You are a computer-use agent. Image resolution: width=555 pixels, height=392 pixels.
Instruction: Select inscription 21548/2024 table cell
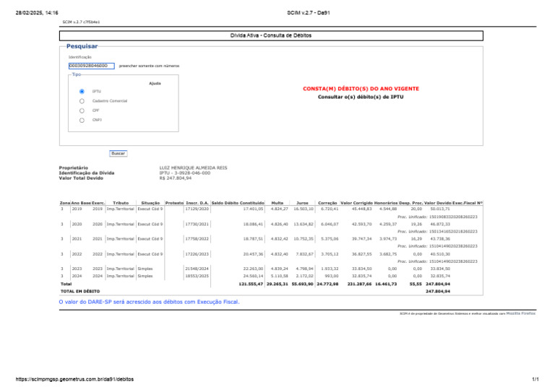pyautogui.click(x=197, y=269)
